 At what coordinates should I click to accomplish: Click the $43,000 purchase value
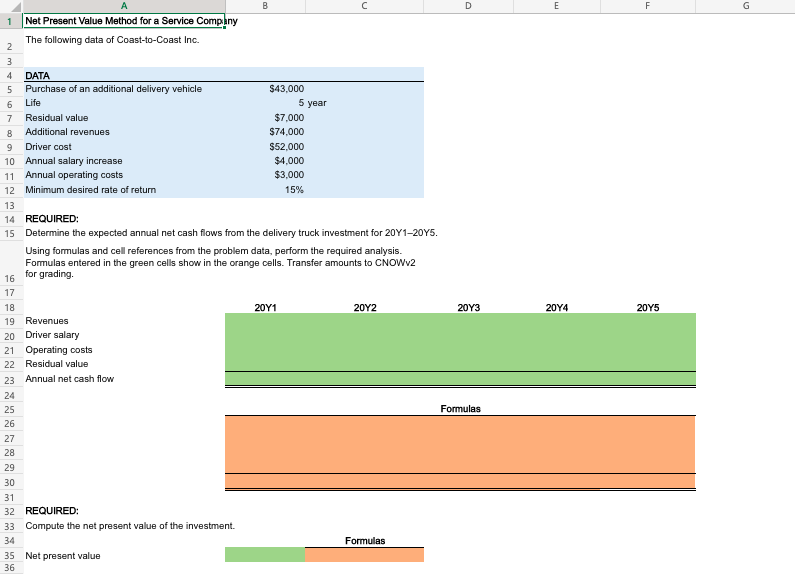click(286, 89)
